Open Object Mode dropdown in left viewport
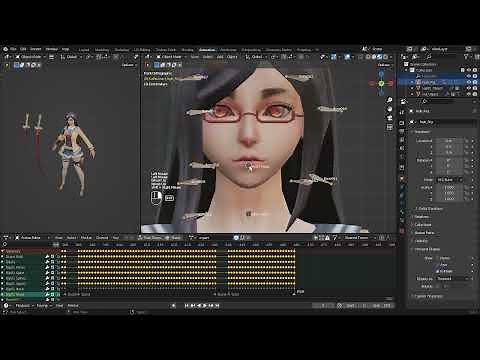Image resolution: width=480 pixels, height=360 pixels. pyautogui.click(x=31, y=57)
